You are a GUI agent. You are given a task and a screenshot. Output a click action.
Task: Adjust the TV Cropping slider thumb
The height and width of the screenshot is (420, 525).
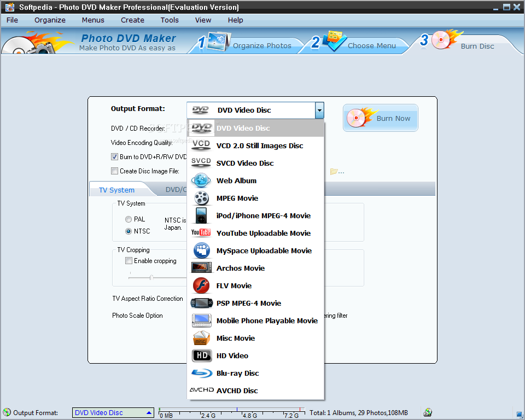(x=151, y=277)
